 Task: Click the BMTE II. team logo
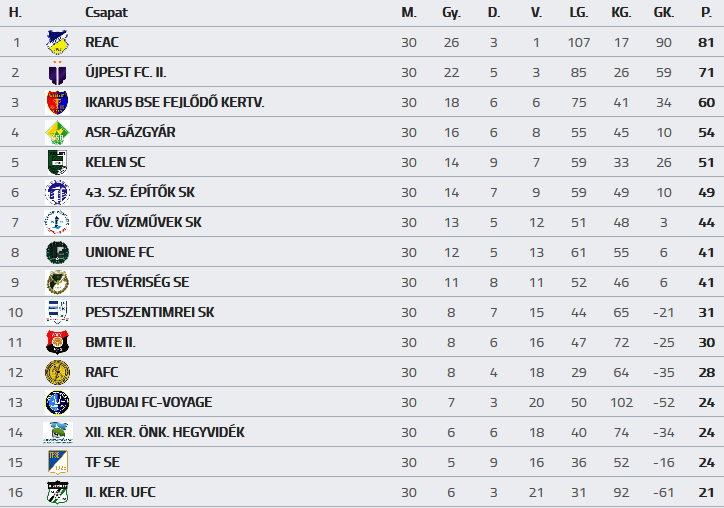(57, 342)
